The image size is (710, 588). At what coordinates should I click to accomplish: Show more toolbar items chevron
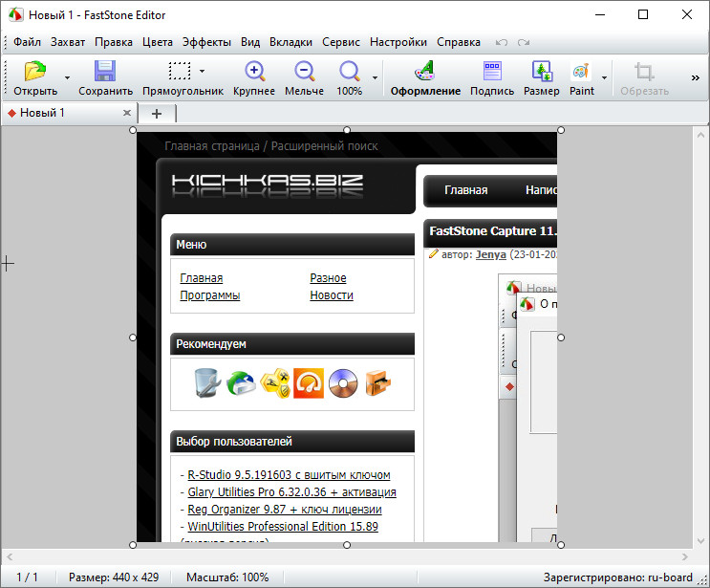[x=695, y=77]
